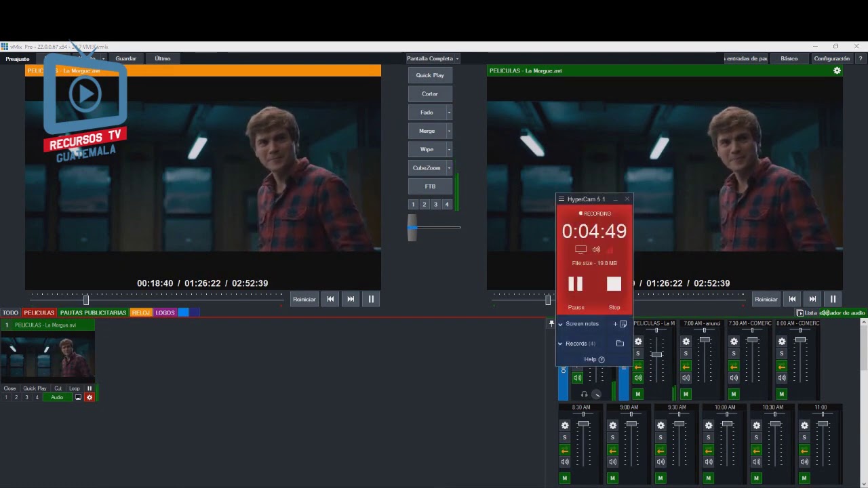Select the PAUTAS PUBLICITARIAS category tab
The height and width of the screenshot is (488, 868).
point(93,312)
